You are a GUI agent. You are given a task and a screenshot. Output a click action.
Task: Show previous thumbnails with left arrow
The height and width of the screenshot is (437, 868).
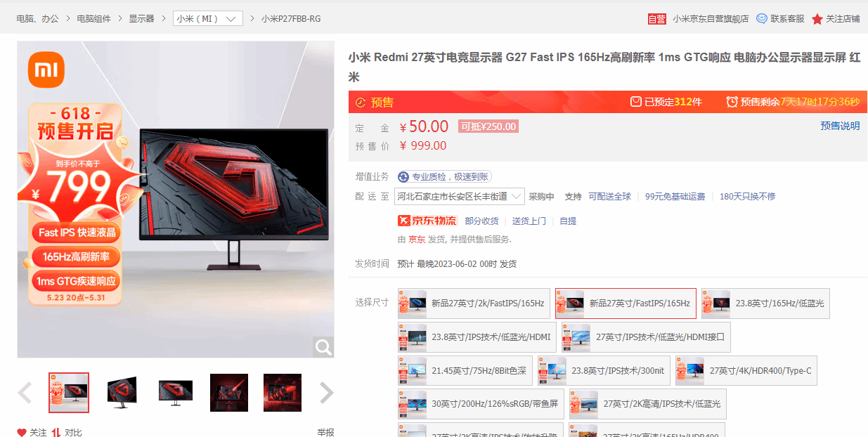click(x=25, y=393)
